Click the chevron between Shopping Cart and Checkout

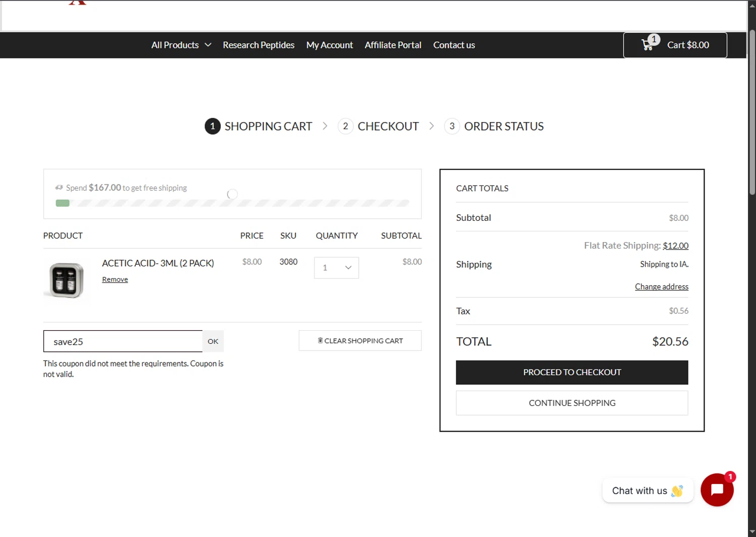(x=325, y=126)
